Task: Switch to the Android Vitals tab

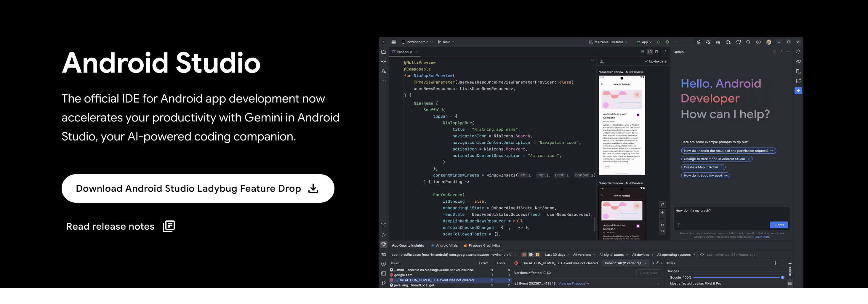Action: [444, 246]
